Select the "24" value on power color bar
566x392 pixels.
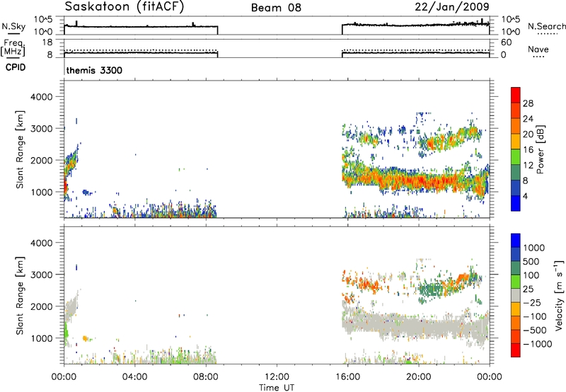(528, 119)
